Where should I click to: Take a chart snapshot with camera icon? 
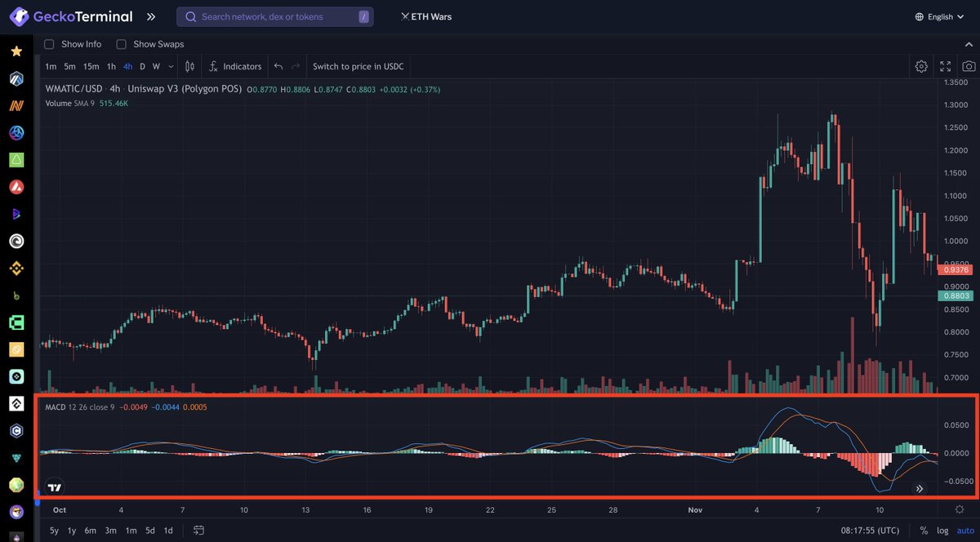tap(968, 66)
